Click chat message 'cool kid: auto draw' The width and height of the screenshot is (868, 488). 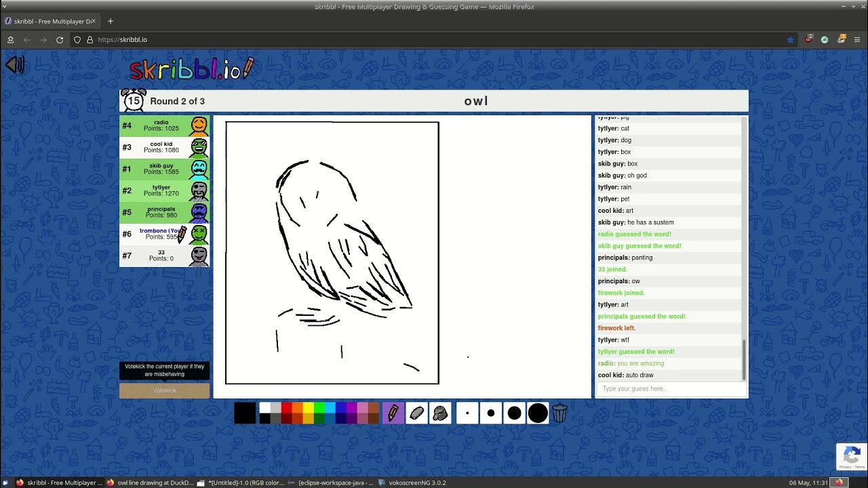tap(626, 375)
